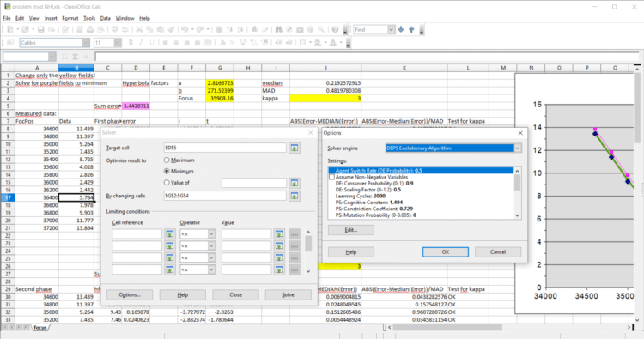Open the Solver engine dropdown

coord(518,148)
